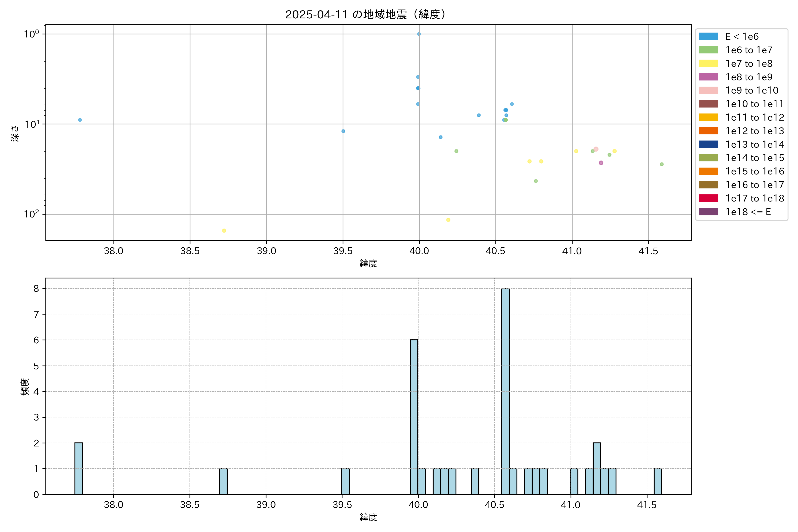Click the 1e18 <= E legend swatch
This screenshot has height=532, width=798.
[708, 212]
